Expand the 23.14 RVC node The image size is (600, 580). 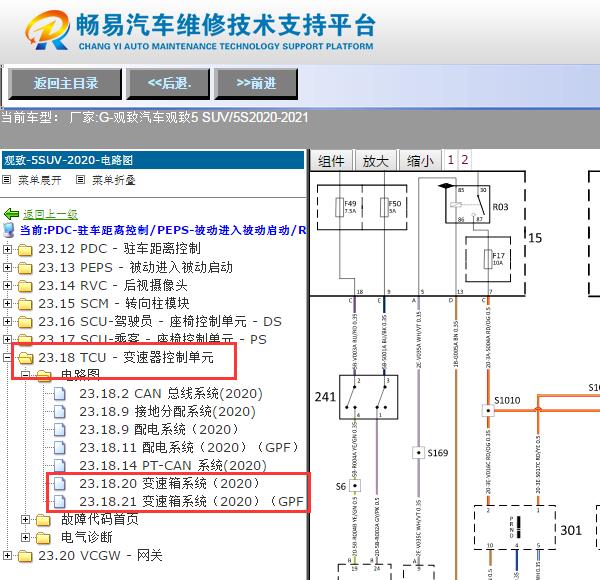tap(7, 285)
